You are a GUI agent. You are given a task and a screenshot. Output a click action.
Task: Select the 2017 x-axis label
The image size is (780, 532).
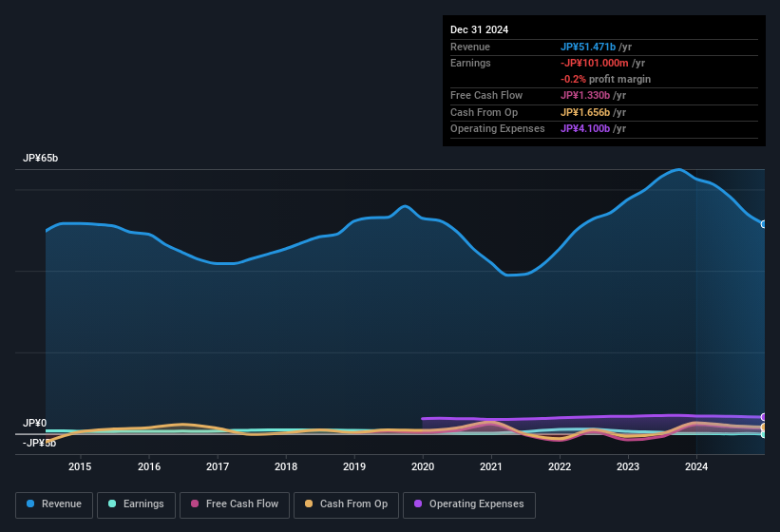click(218, 466)
